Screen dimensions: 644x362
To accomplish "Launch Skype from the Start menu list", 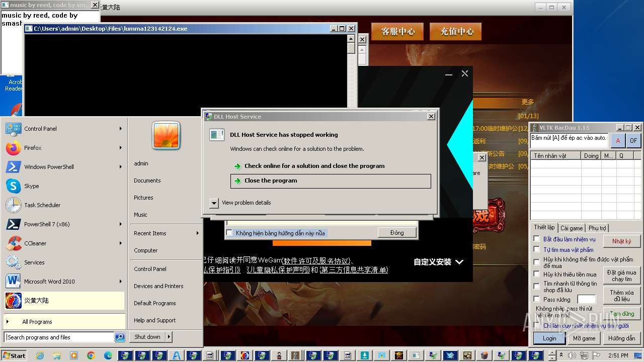I will click(64, 186).
